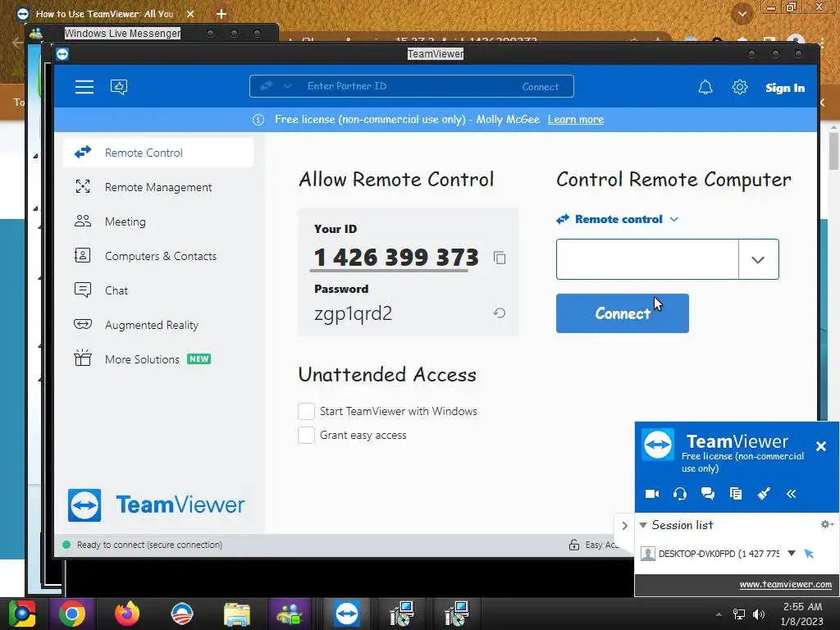This screenshot has height=630, width=840.
Task: Open More Solutions section
Action: coord(158,359)
